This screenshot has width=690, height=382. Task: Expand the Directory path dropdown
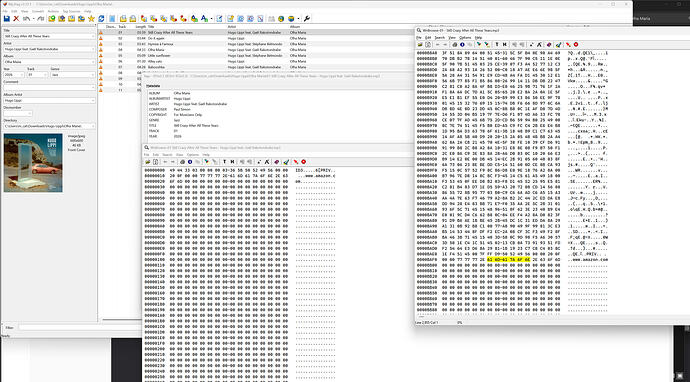pyautogui.click(x=93, y=126)
